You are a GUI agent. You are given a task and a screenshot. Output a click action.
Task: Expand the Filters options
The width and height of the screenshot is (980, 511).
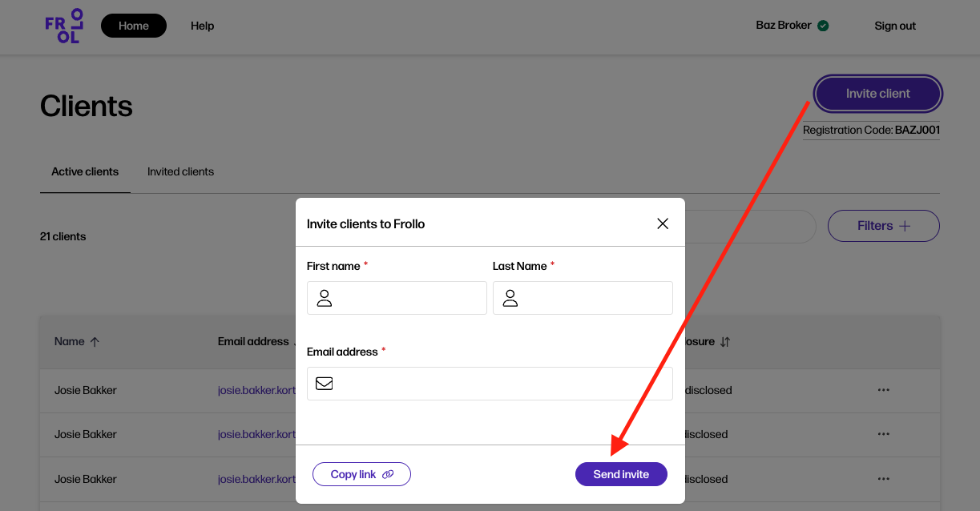883,226
